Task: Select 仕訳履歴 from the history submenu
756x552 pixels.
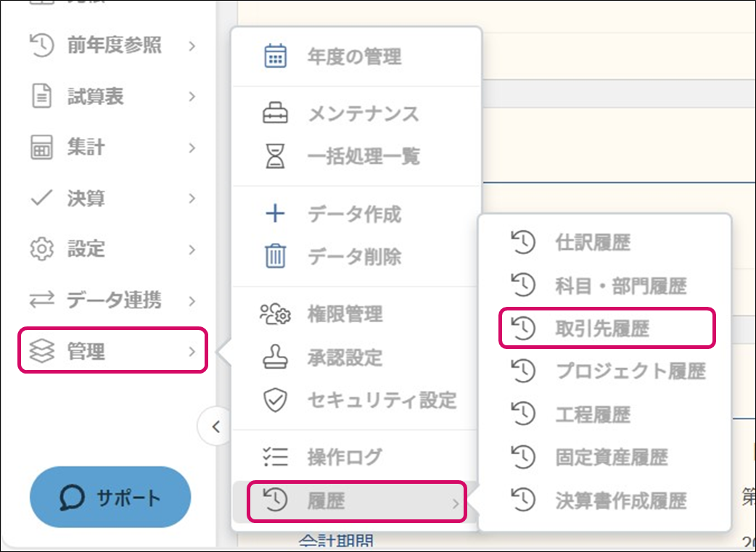Action: [x=592, y=243]
